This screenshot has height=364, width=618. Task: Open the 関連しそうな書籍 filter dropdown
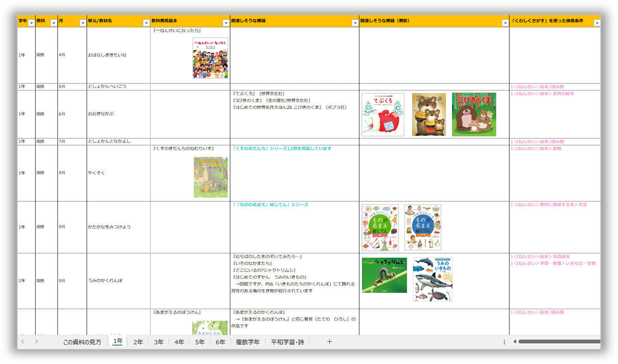(x=355, y=23)
